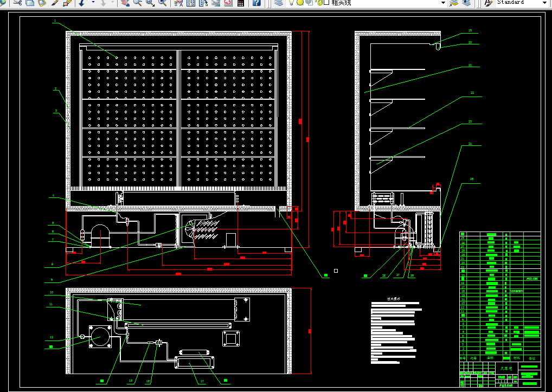Toggle freeze in current viewport icon
The width and height of the screenshot is (552, 392).
(309, 3)
